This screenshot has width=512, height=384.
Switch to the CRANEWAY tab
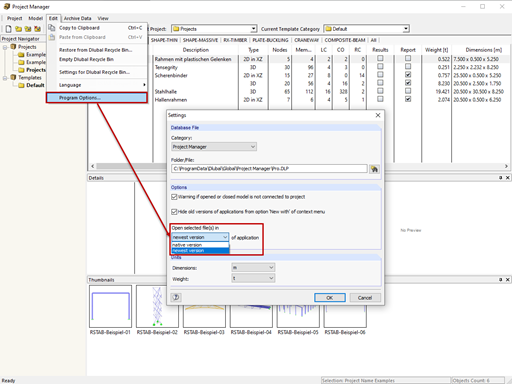pyautogui.click(x=306, y=40)
